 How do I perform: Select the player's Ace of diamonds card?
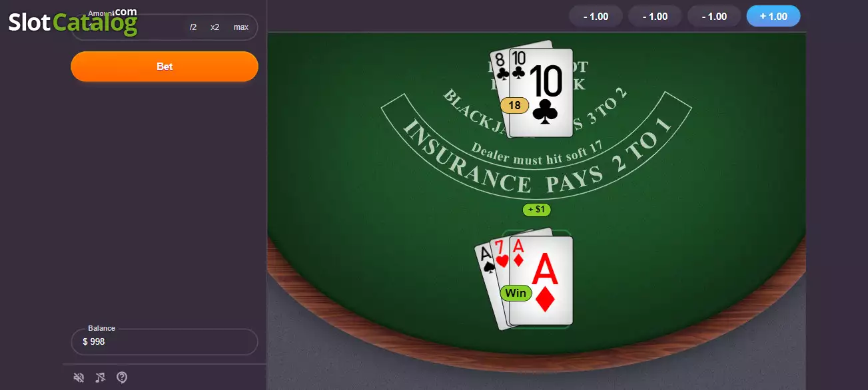541,280
